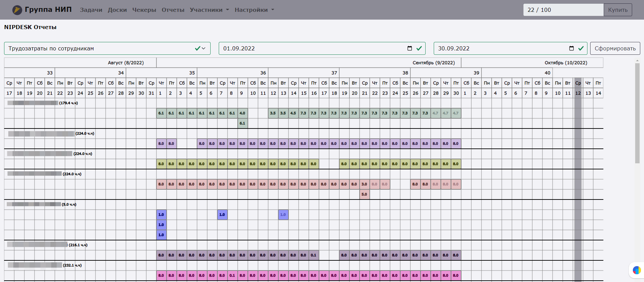Click the vertical scrollbar thumb of the report
This screenshot has width=644, height=282.
[637, 113]
